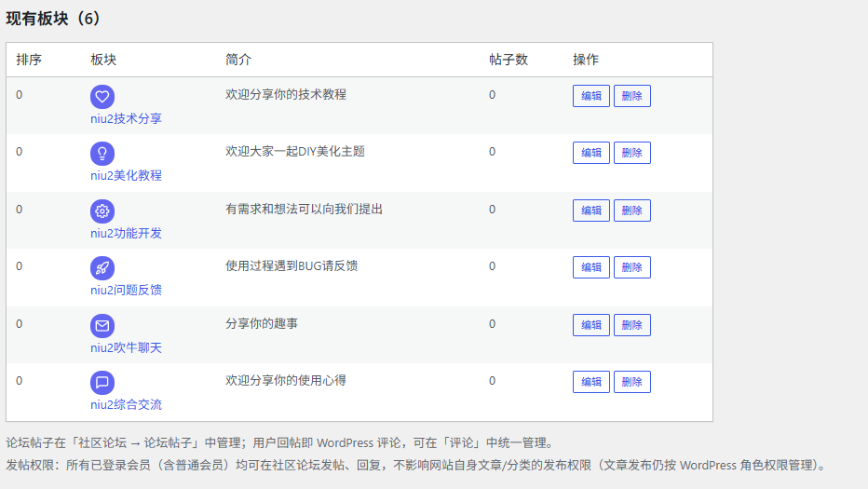The height and width of the screenshot is (489, 868).
Task: Open the niu2问题反馈 board link
Action: point(127,291)
